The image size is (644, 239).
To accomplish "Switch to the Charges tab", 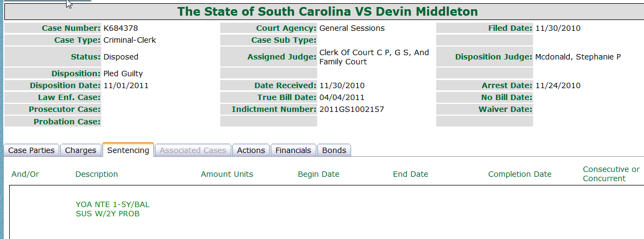I will (x=81, y=150).
